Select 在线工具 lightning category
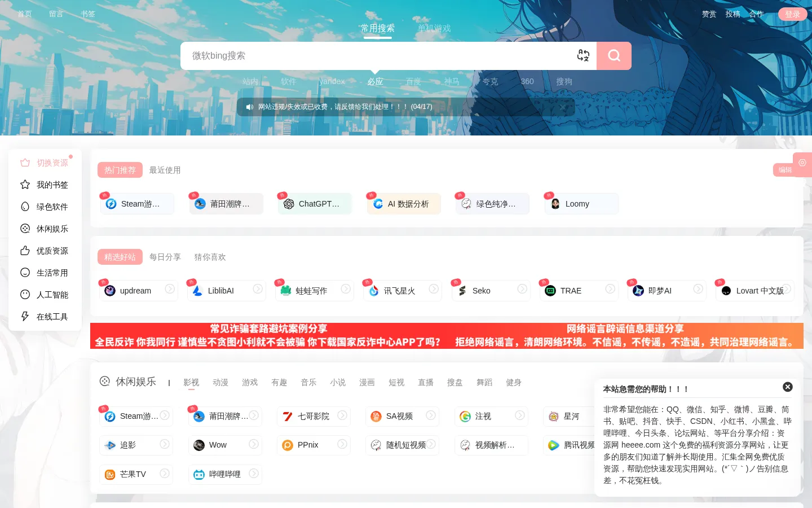The image size is (812, 508). [x=45, y=317]
